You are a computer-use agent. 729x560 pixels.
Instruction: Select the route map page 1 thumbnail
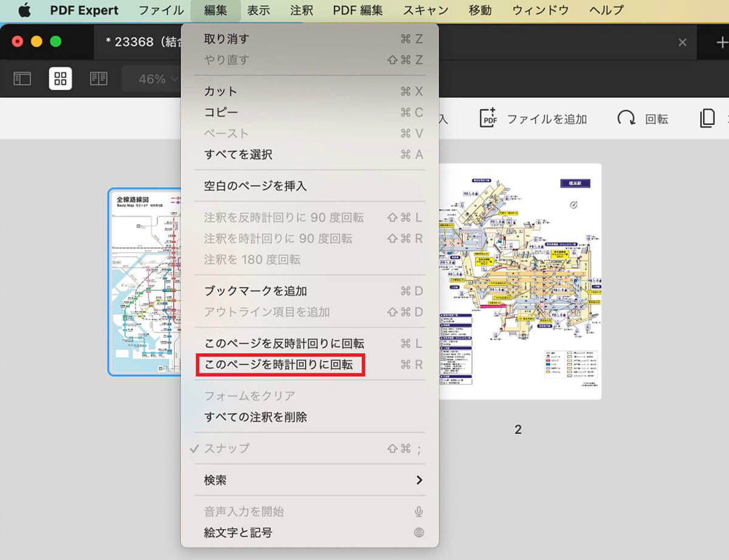coord(146,282)
